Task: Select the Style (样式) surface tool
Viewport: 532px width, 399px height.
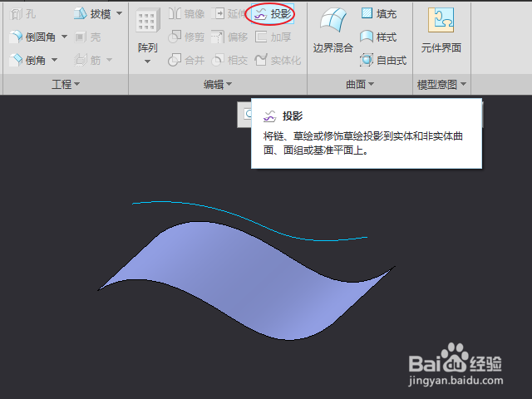Action: 379,37
